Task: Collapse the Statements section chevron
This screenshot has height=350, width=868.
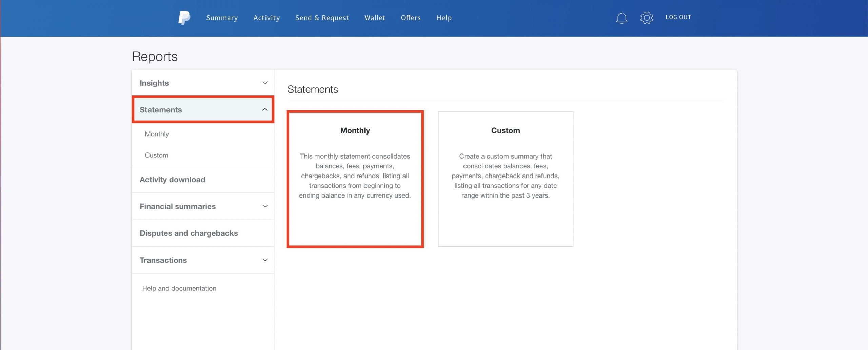Action: [x=265, y=110]
